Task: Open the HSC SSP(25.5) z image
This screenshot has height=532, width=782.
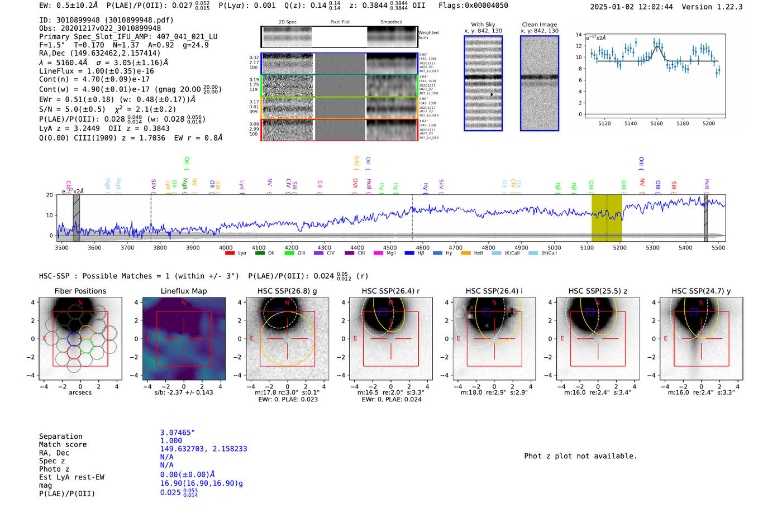Action: click(598, 339)
